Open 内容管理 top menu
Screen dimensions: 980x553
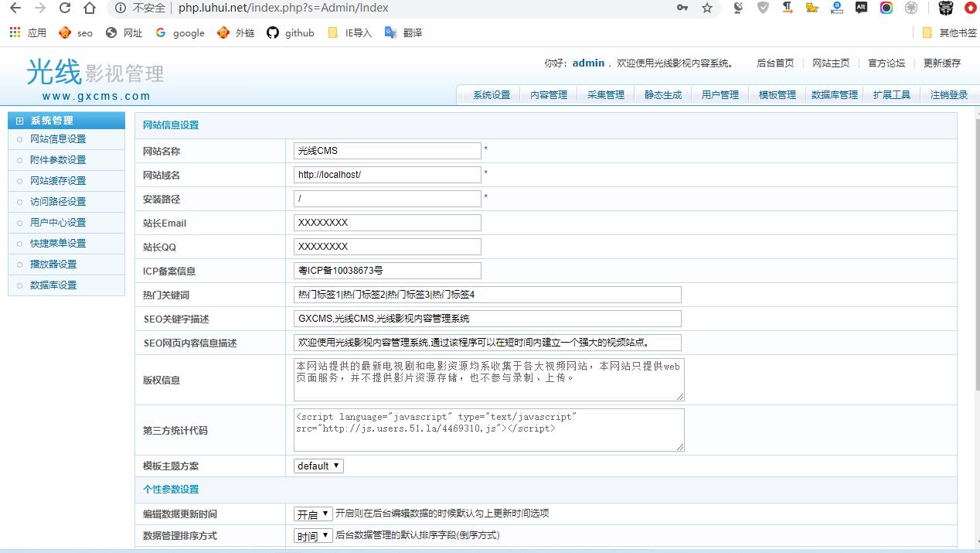[549, 94]
